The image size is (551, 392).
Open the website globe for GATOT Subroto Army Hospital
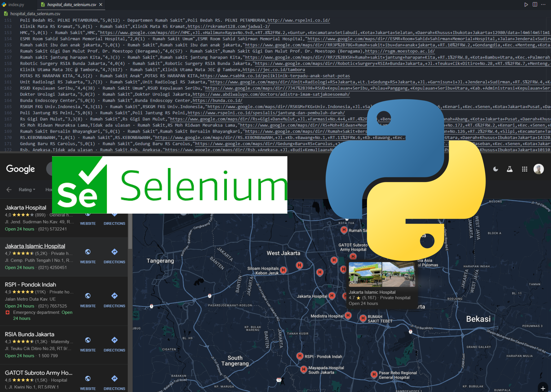click(88, 378)
